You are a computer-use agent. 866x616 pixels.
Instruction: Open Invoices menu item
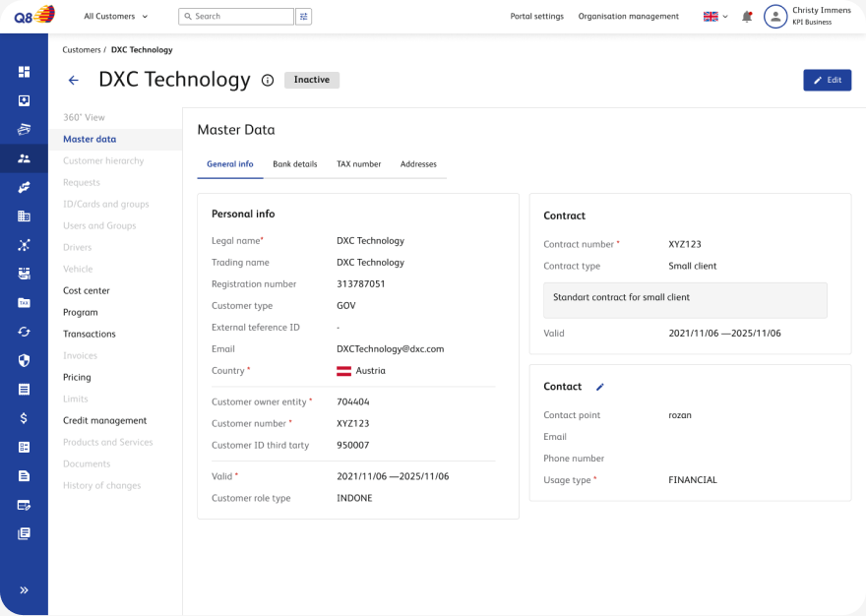(x=80, y=356)
